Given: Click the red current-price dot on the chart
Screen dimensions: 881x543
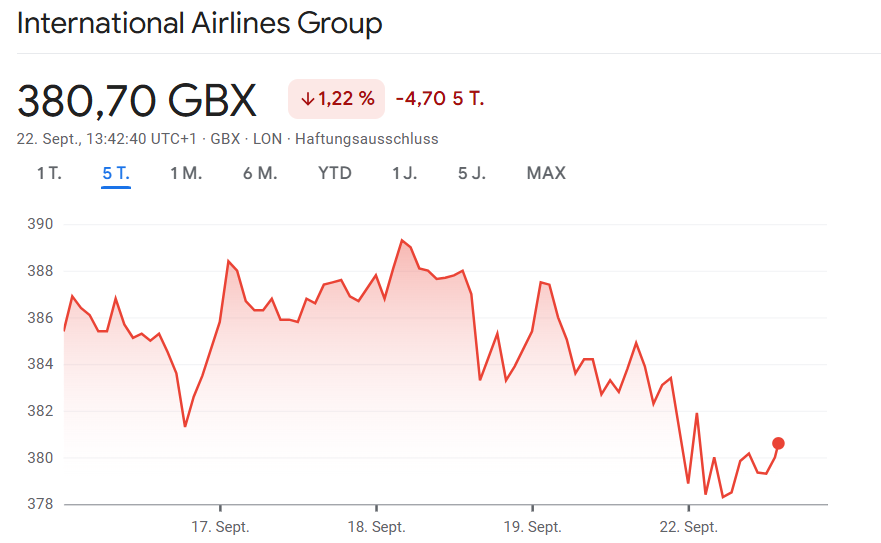Looking at the screenshot, I should (778, 443).
